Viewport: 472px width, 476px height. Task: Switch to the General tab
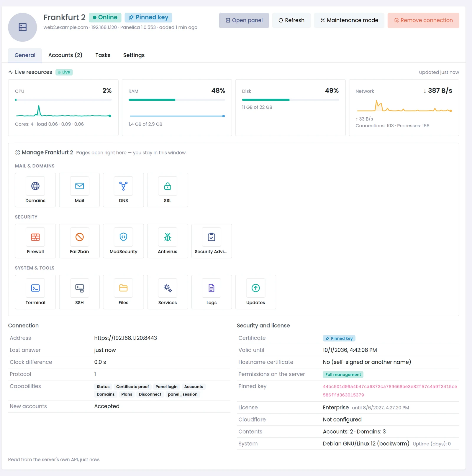click(25, 55)
